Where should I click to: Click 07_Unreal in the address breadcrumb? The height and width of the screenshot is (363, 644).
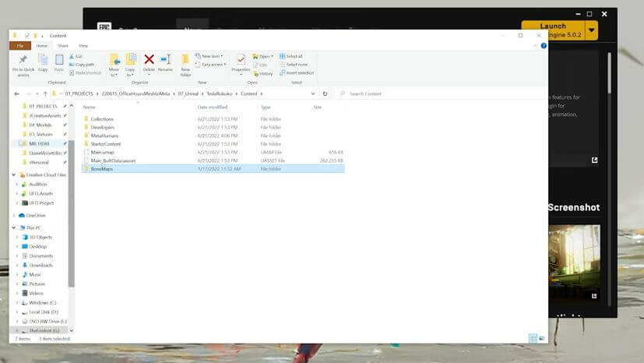pos(188,93)
